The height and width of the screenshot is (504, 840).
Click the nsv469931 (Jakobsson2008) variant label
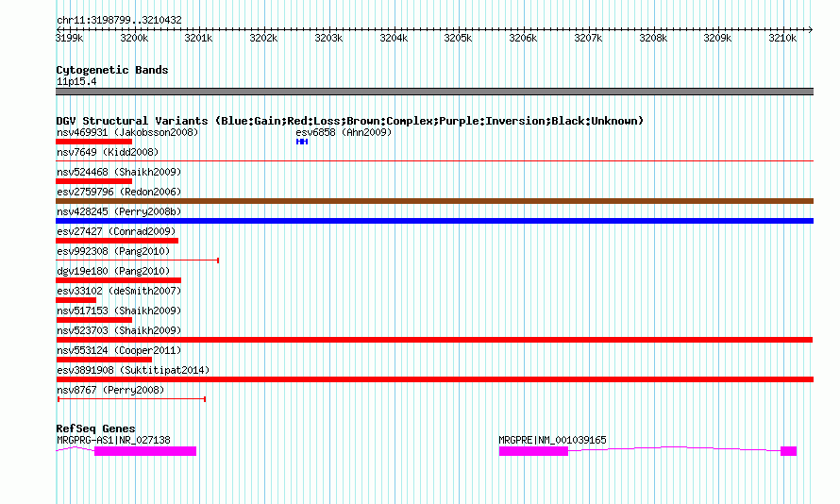(127, 132)
